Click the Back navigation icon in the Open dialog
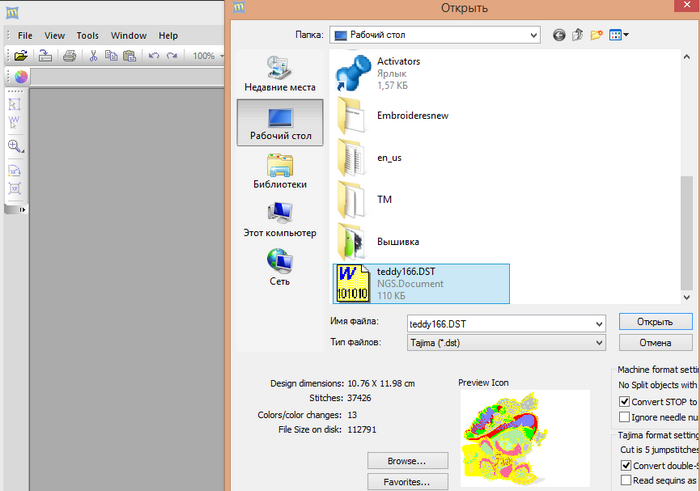This screenshot has height=491, width=700. pos(559,35)
